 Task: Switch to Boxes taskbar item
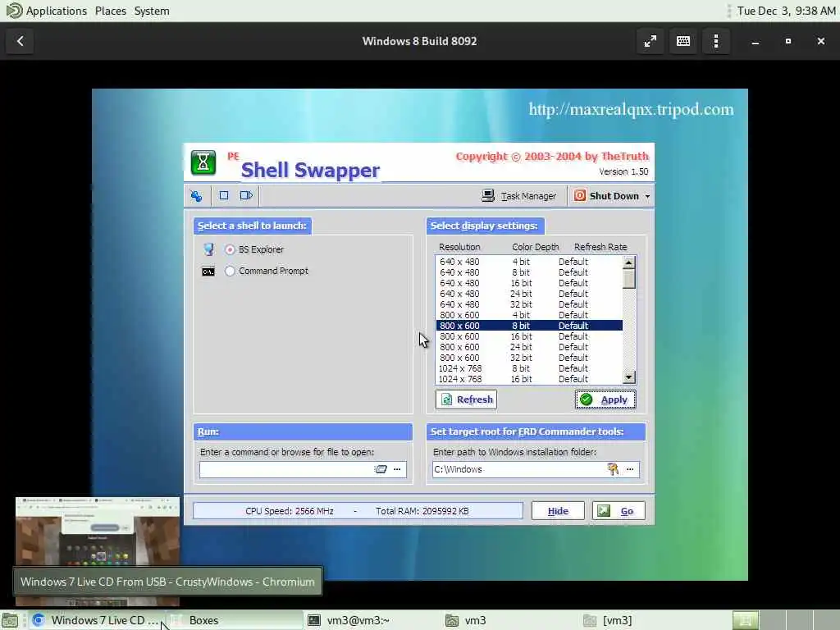234,620
